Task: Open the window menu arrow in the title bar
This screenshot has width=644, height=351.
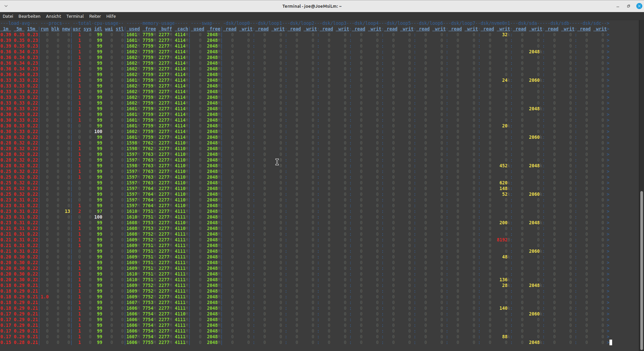Action: click(6, 6)
